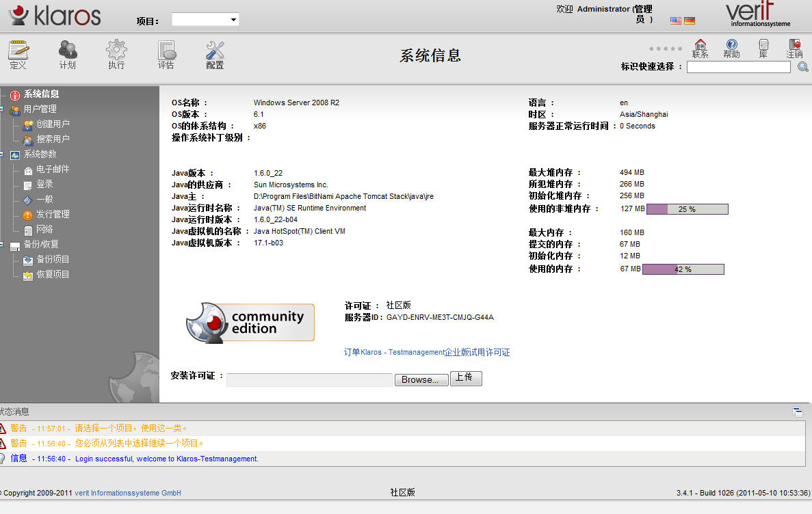Collapse the 备份/恢复 tree node
Image resolution: width=812 pixels, height=514 pixels.
tap(2, 245)
